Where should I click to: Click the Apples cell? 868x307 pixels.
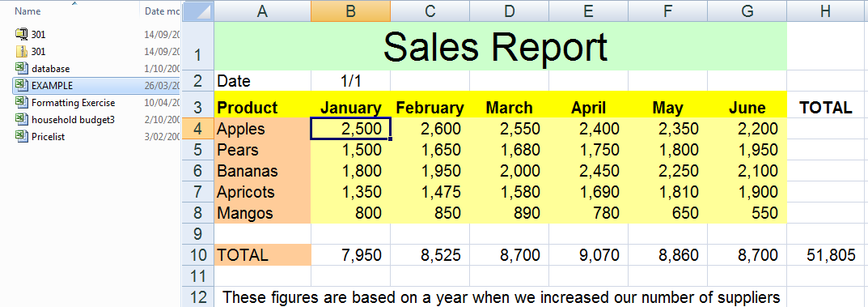tap(262, 129)
